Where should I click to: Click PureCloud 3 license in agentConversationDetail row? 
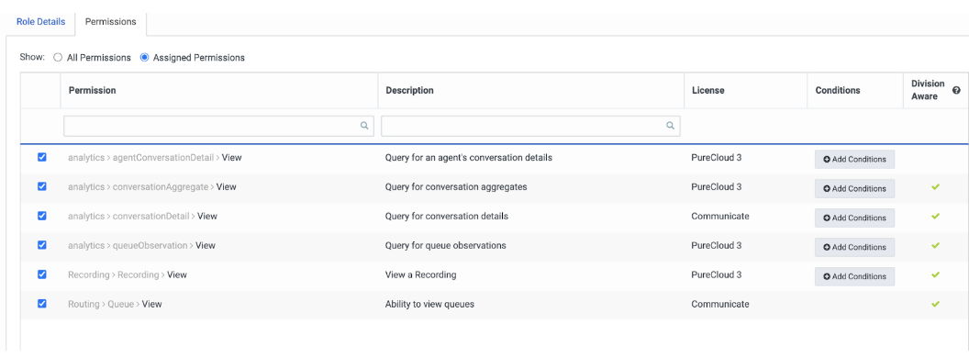pyautogui.click(x=717, y=158)
